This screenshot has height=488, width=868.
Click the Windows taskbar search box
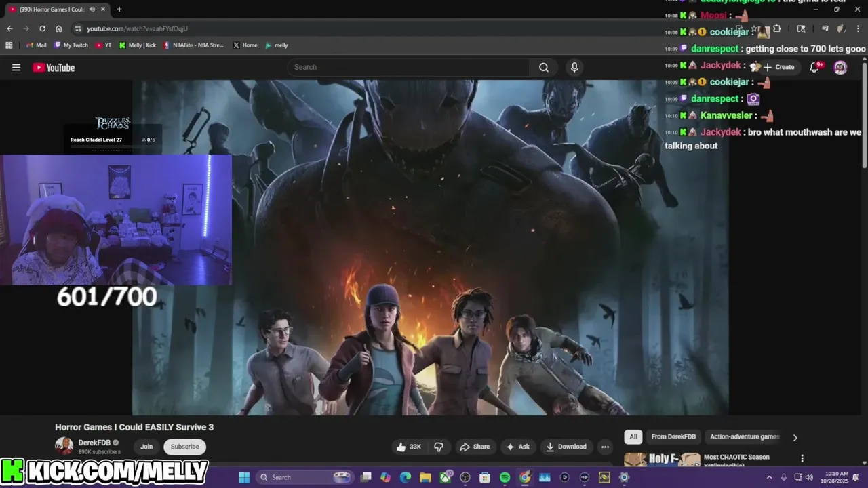pos(304,477)
